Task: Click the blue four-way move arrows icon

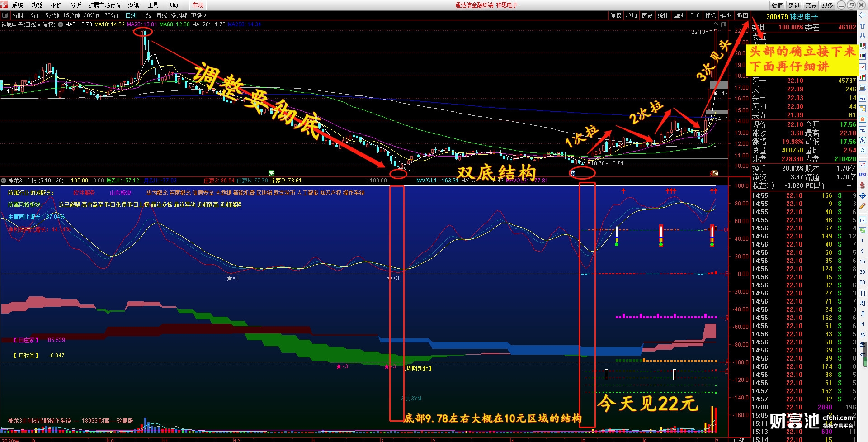Action: click(863, 195)
